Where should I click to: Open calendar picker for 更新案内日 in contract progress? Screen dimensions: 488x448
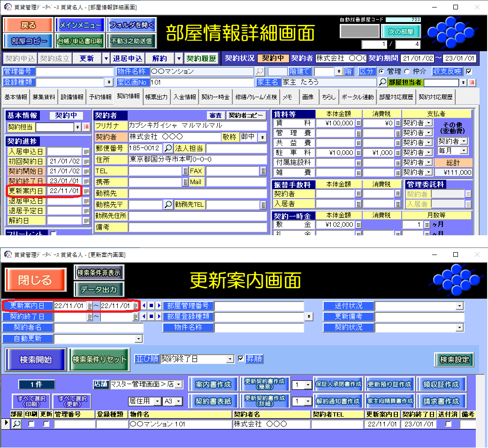pyautogui.click(x=86, y=191)
